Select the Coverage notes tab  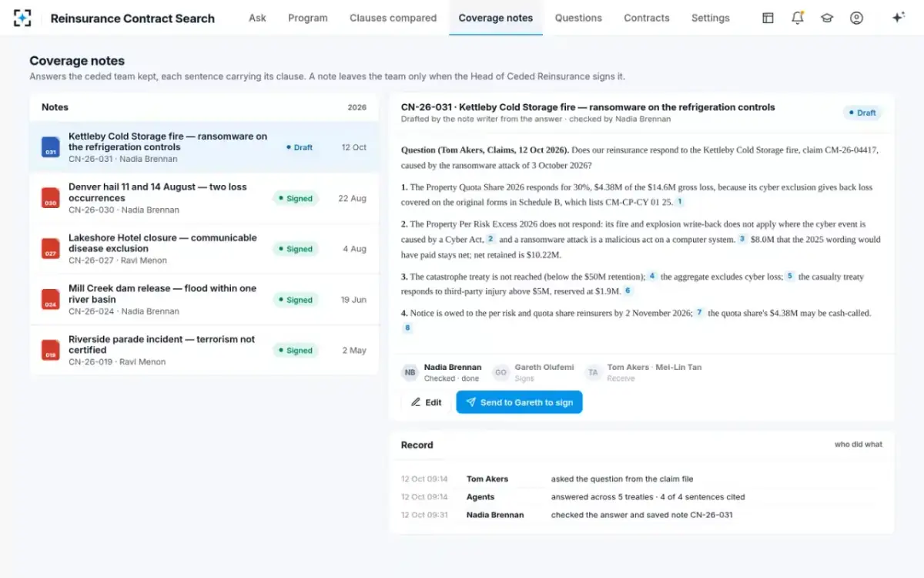pos(496,18)
